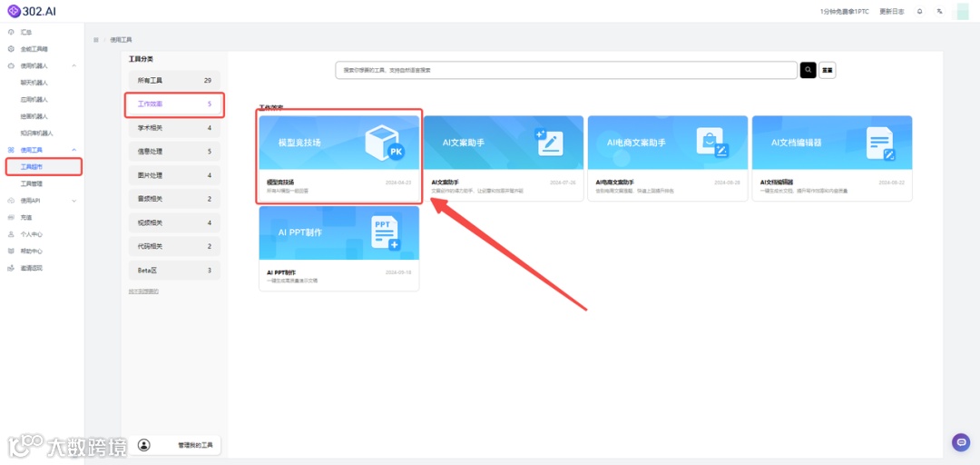This screenshot has width=980, height=465.
Task: Click the AI文案助手 card title text
Action: click(446, 183)
